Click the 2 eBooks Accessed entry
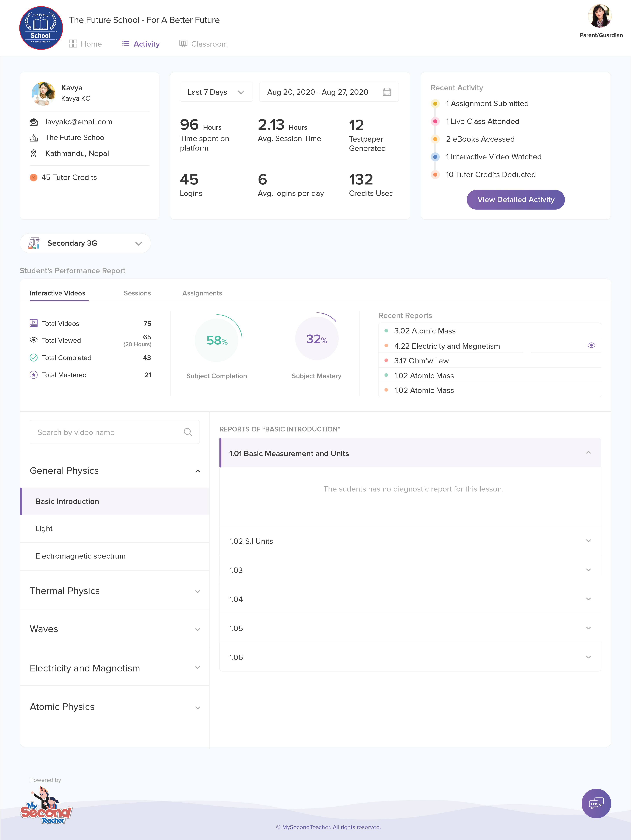This screenshot has width=631, height=840. pyautogui.click(x=480, y=139)
